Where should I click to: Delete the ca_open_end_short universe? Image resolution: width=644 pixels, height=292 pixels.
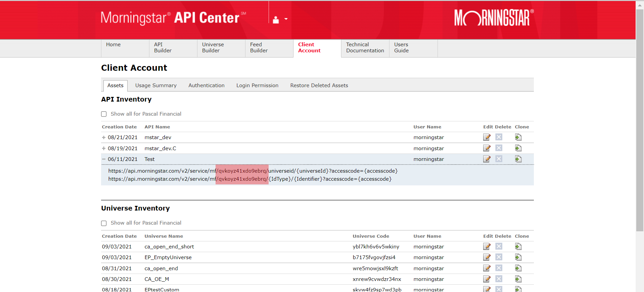[x=499, y=246]
